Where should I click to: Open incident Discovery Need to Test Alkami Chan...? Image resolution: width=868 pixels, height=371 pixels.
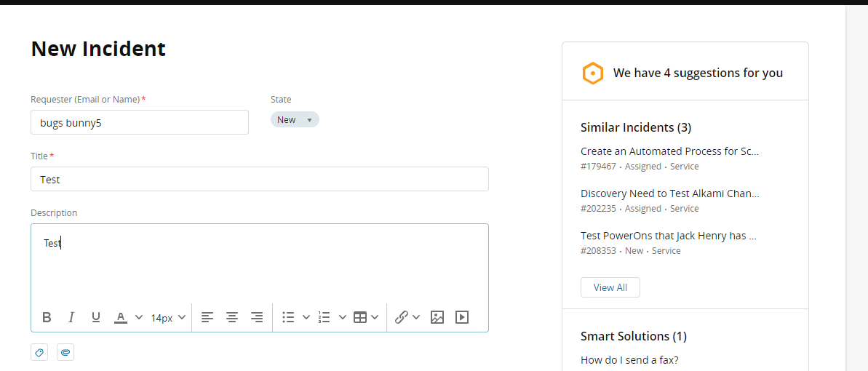[670, 194]
